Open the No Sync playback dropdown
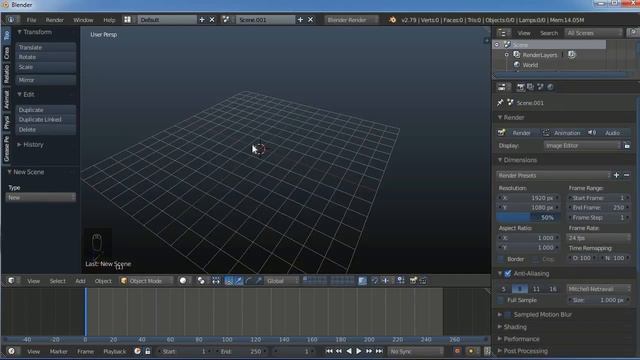The height and width of the screenshot is (360, 640). [415, 351]
